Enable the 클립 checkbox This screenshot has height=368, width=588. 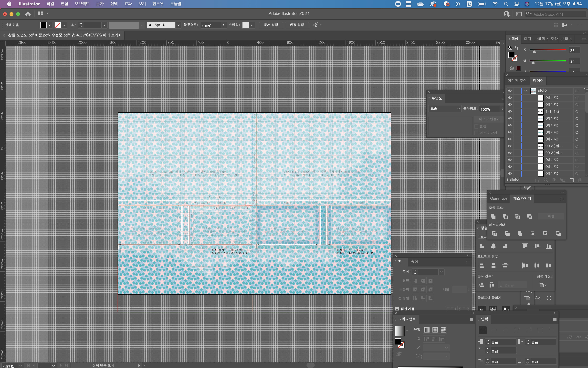tap(476, 126)
